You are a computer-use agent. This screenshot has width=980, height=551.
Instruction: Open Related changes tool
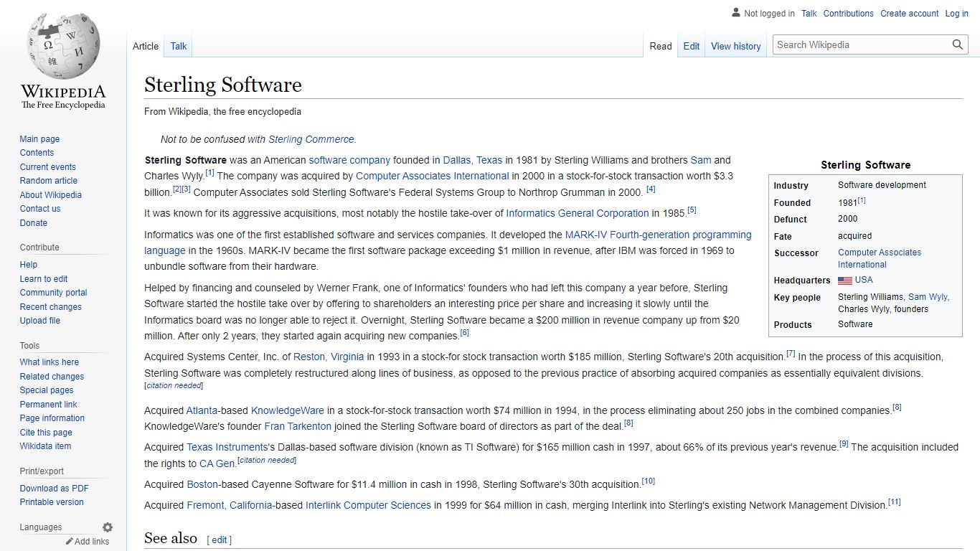(x=52, y=377)
